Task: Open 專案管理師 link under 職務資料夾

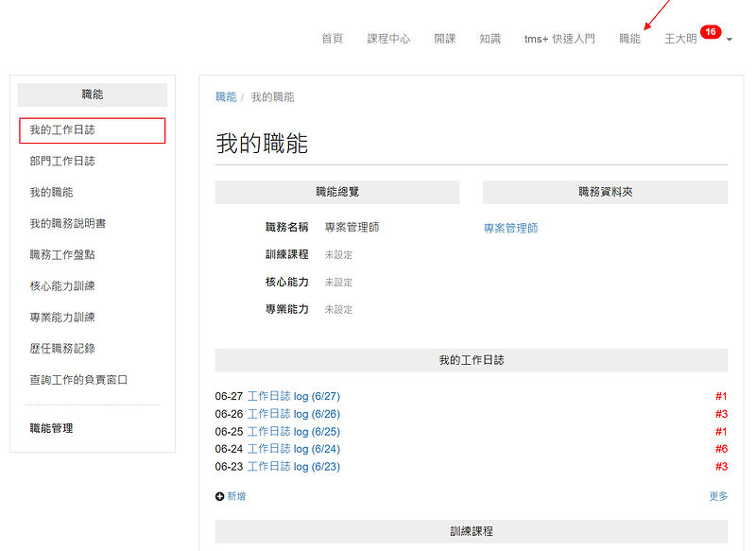Action: [x=510, y=228]
